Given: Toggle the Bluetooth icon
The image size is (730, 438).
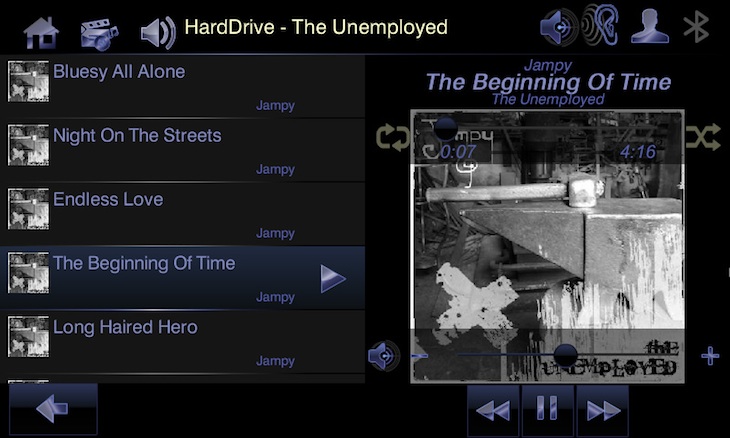Looking at the screenshot, I should (696, 27).
